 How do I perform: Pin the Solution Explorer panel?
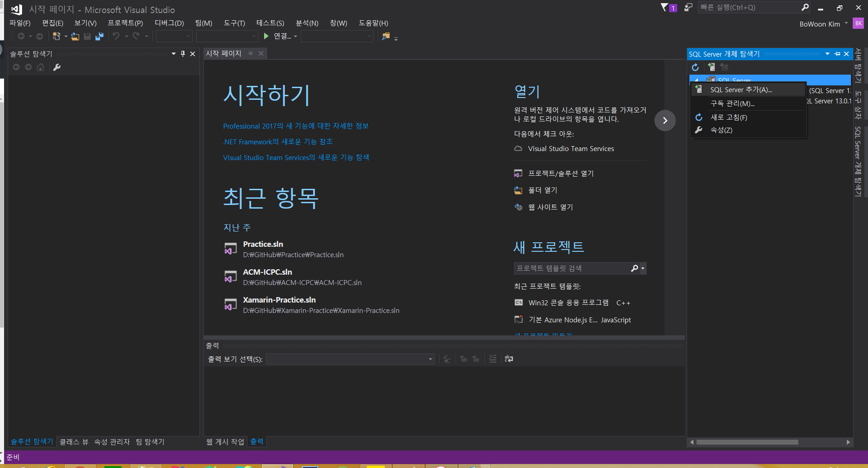(x=183, y=53)
